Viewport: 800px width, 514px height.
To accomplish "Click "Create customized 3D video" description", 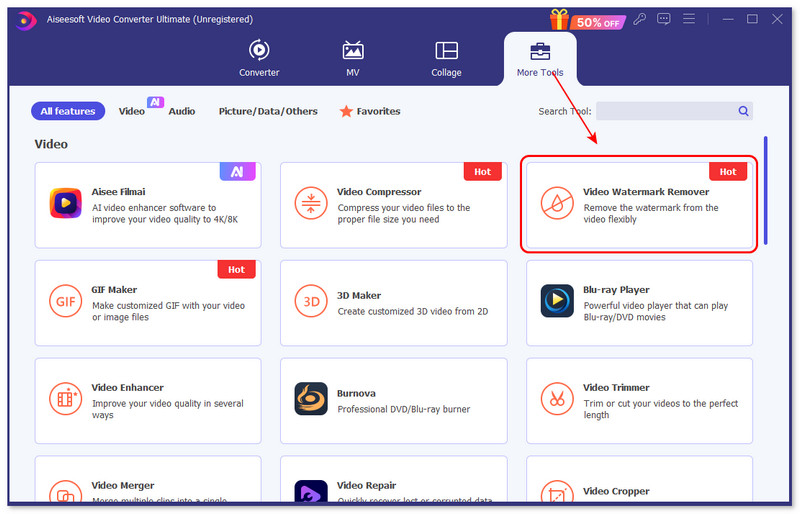I will point(413,311).
